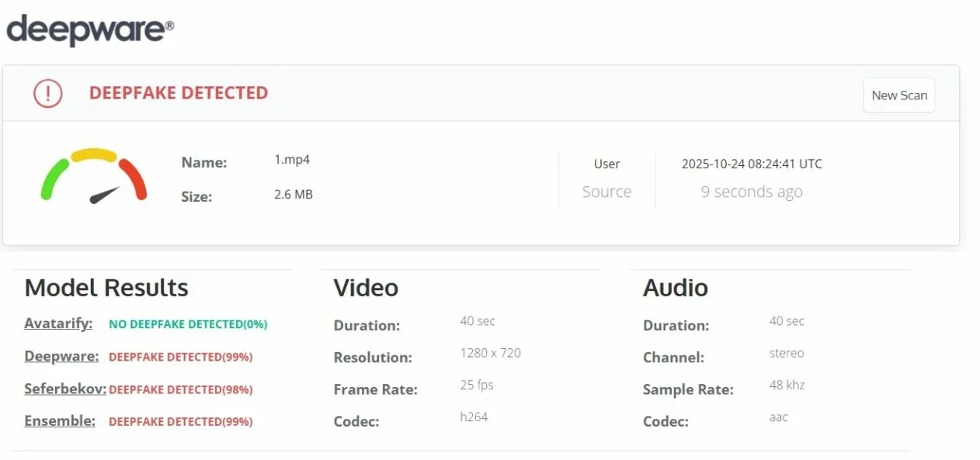
Task: Click the Ensemble DEEPFAKE DETECTED(99%) result
Action: (180, 422)
